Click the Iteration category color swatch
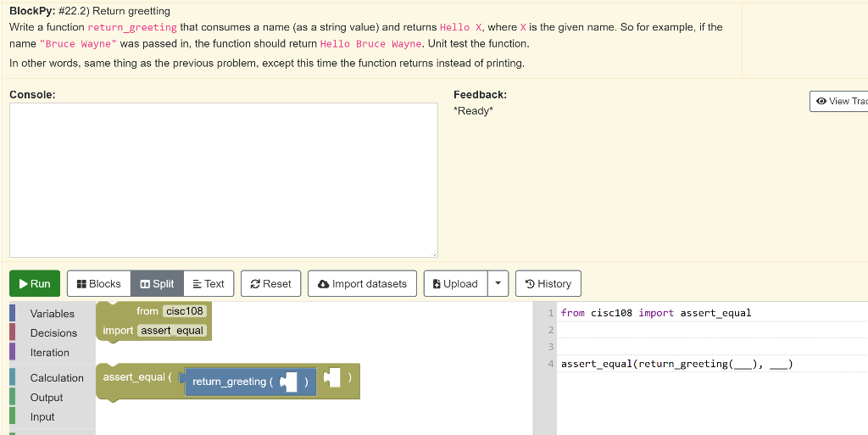The height and width of the screenshot is (435, 868). click(x=12, y=352)
